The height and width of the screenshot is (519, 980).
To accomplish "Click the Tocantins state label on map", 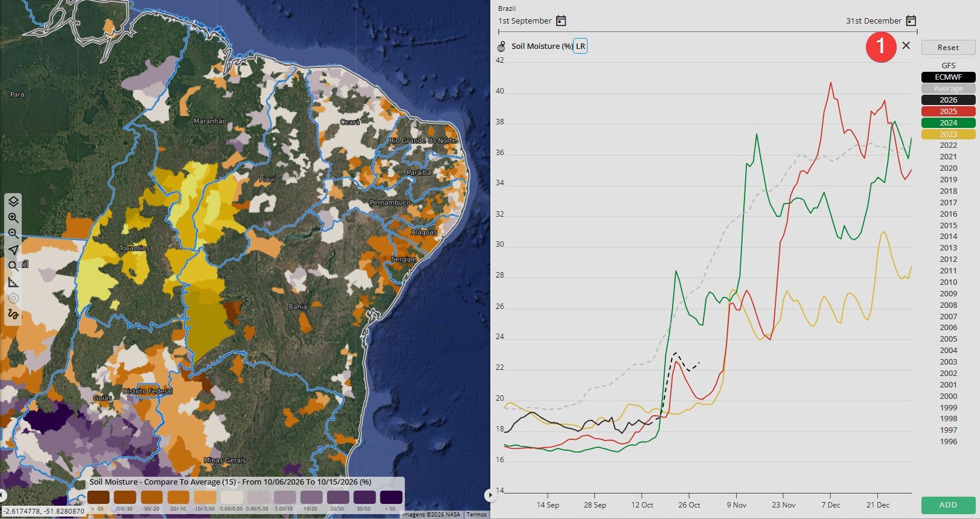I will click(x=135, y=248).
